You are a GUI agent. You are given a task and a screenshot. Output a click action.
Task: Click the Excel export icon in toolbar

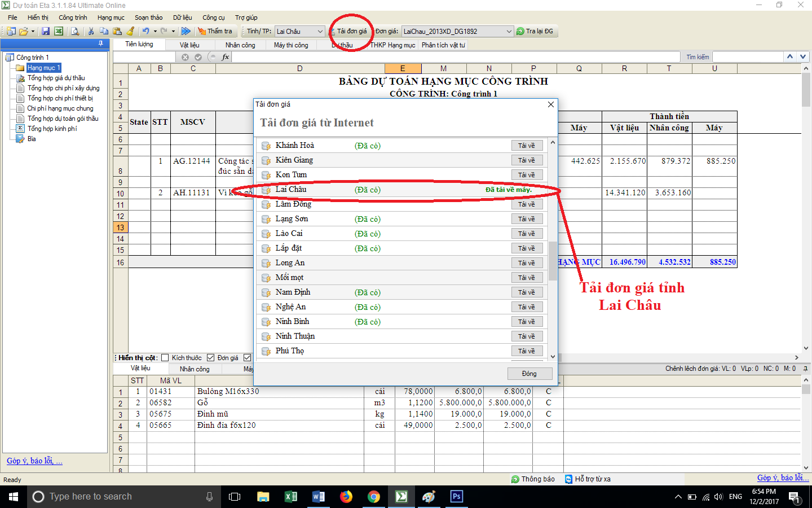coord(58,32)
